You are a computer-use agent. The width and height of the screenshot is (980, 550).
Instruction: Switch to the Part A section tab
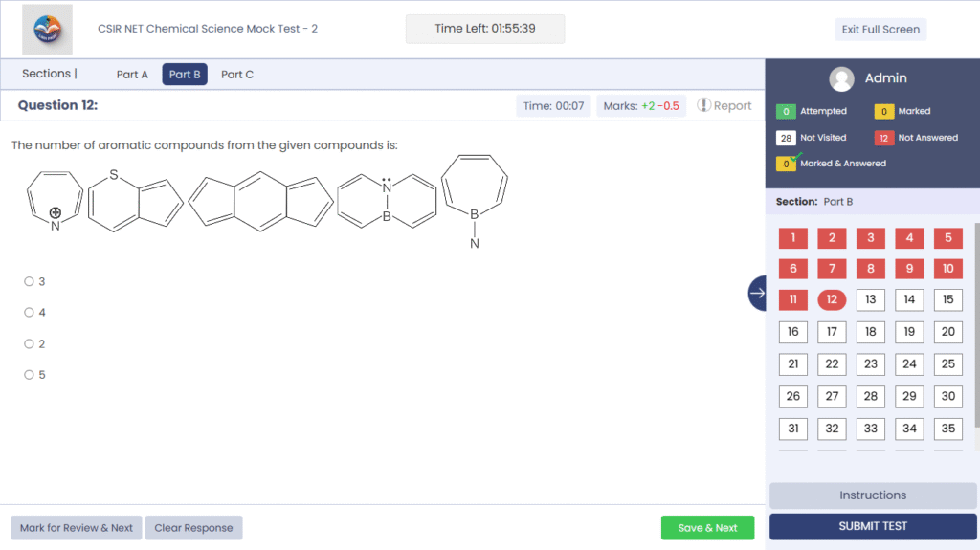(x=132, y=75)
